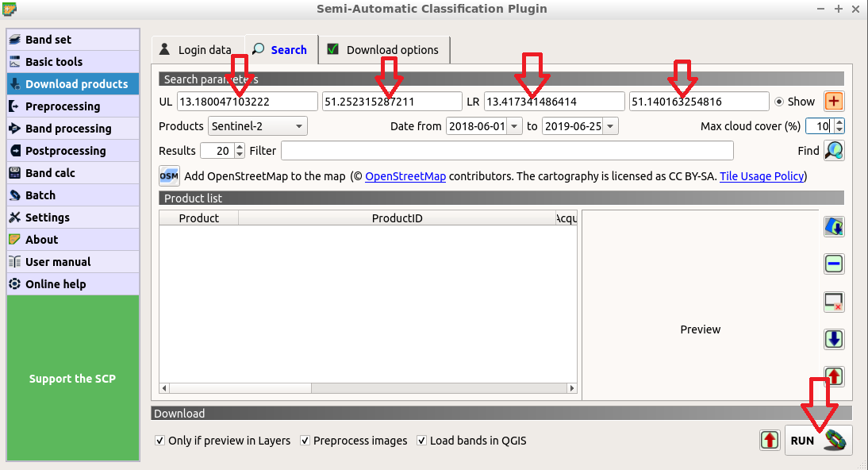Open the Download options tab
Viewport: 868px width, 470px height.
tap(383, 50)
